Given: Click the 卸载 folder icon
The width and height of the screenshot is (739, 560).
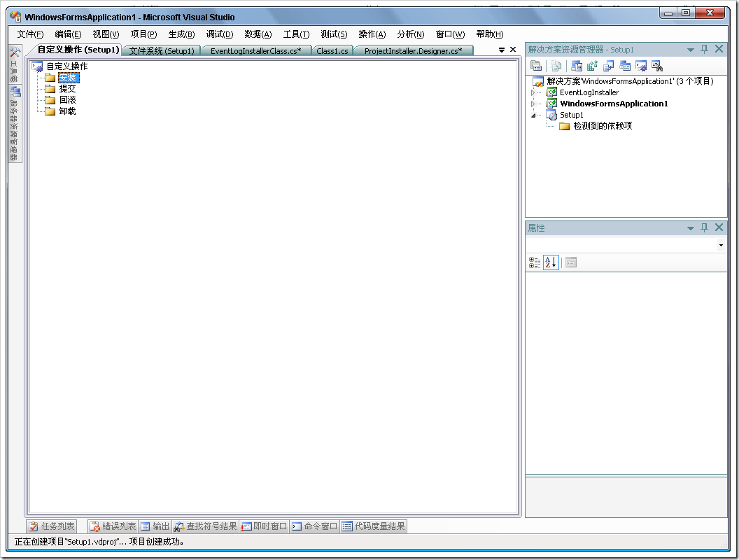Looking at the screenshot, I should point(50,111).
